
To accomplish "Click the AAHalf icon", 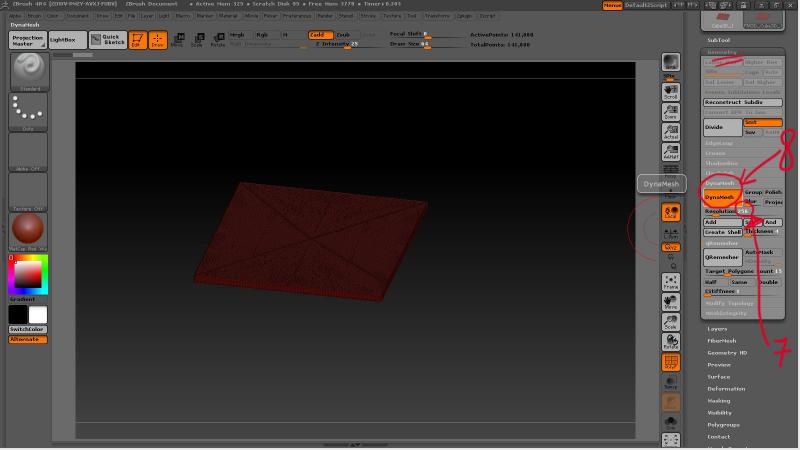I will [670, 152].
